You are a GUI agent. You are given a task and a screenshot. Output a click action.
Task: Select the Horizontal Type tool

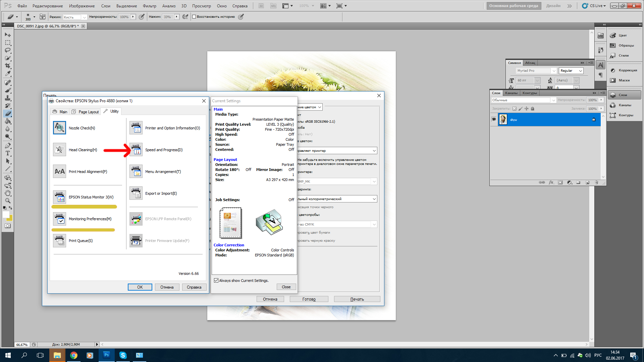(x=8, y=153)
